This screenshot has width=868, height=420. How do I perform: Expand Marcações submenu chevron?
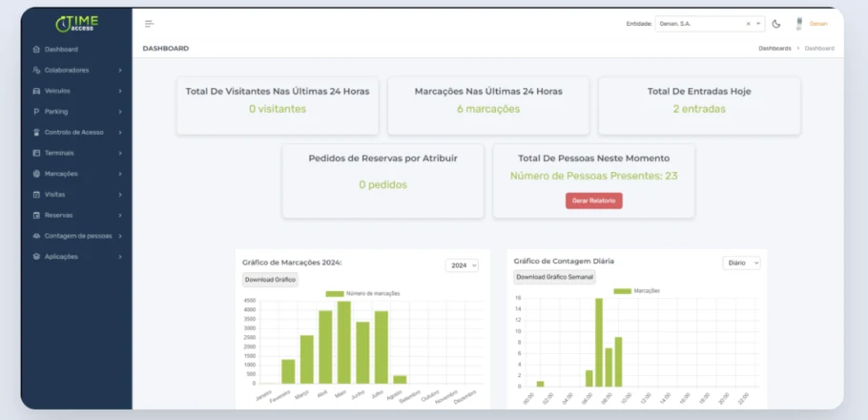point(120,174)
